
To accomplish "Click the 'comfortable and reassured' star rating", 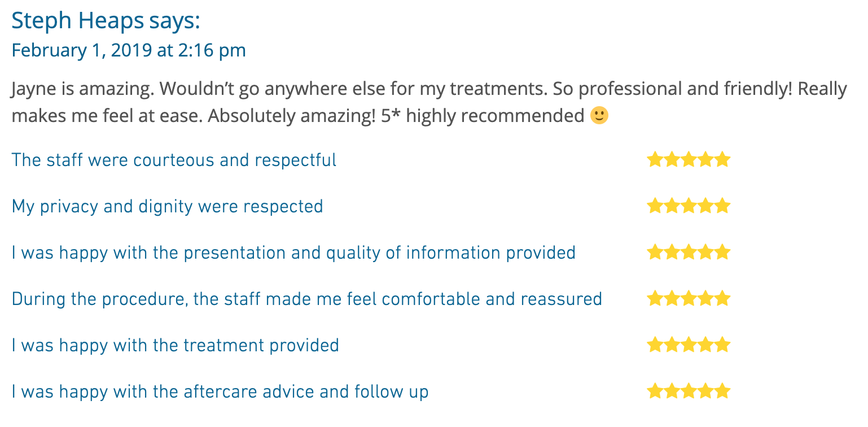I will pyautogui.click(x=689, y=299).
